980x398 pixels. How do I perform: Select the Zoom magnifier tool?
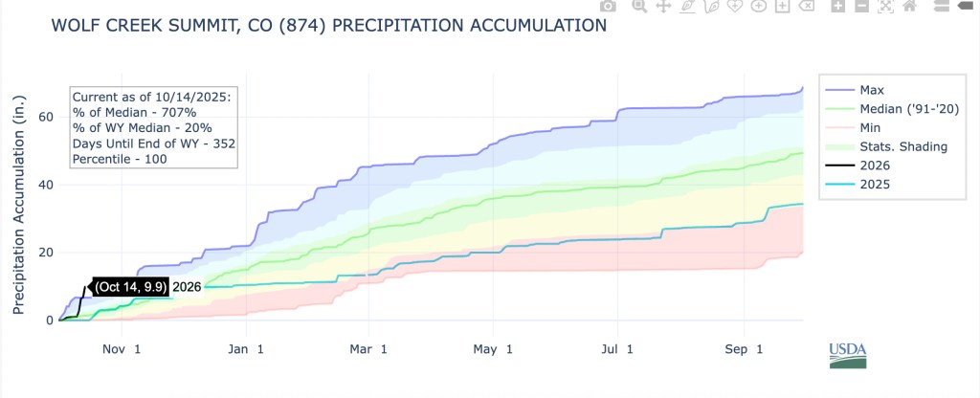click(638, 7)
